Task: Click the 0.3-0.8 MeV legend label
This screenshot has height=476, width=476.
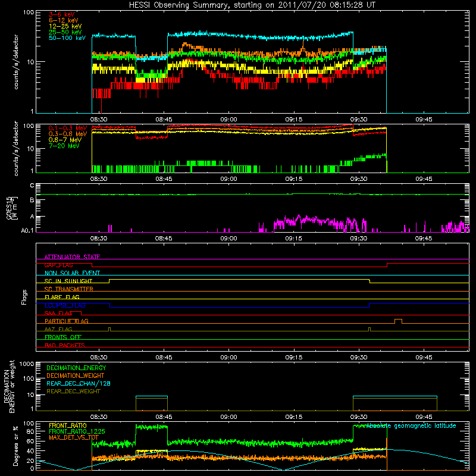Action: [68, 134]
